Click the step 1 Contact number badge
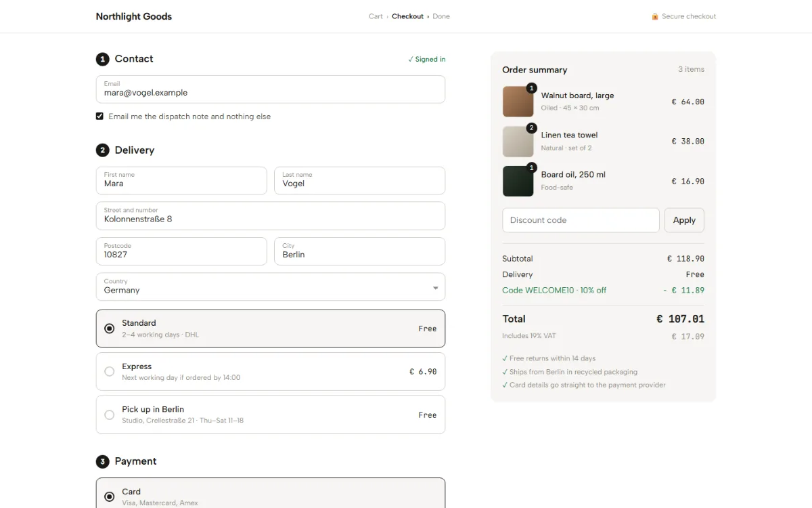This screenshot has width=812, height=508. point(102,60)
